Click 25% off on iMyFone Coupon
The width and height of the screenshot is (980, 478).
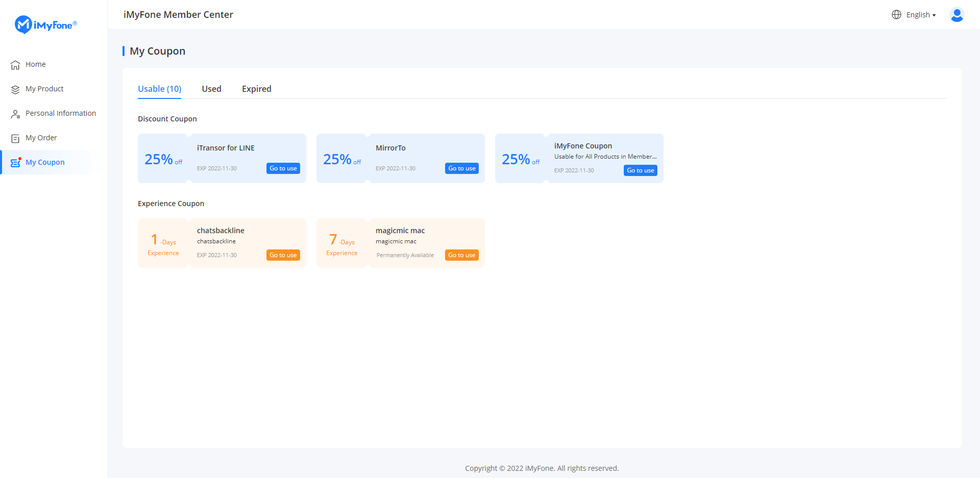521,159
